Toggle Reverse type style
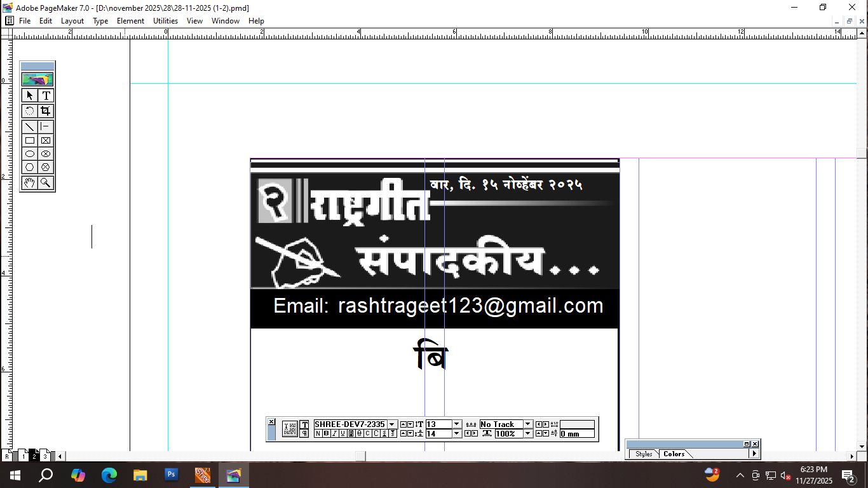The width and height of the screenshot is (868, 488). point(351,433)
